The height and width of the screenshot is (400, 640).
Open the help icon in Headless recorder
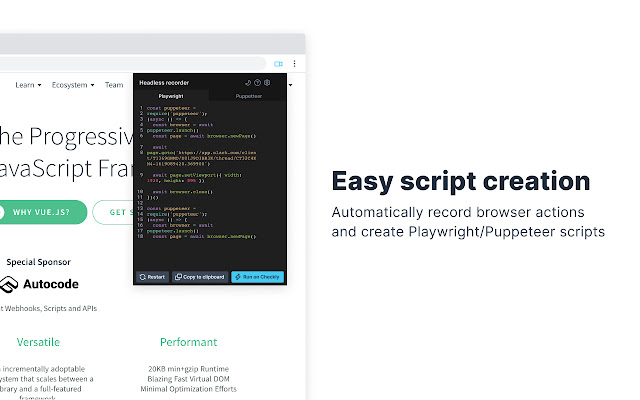click(258, 82)
